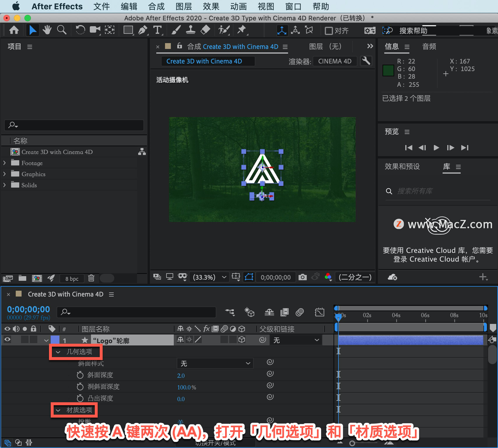
Task: Select the Home button in toolbar
Action: pos(14,30)
